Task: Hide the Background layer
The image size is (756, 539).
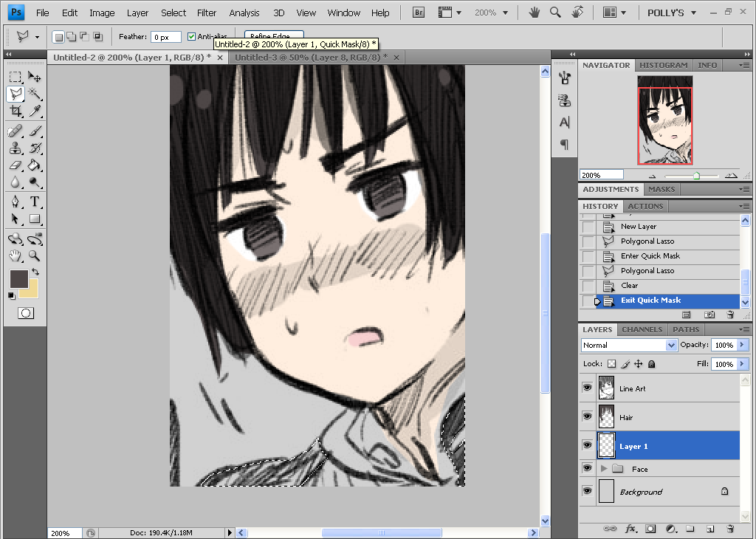Action: (587, 491)
